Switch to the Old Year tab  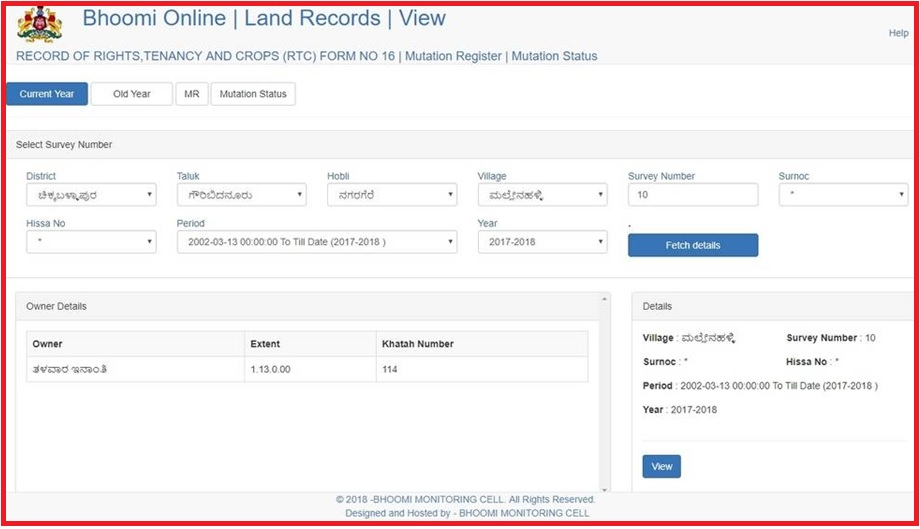(x=132, y=94)
